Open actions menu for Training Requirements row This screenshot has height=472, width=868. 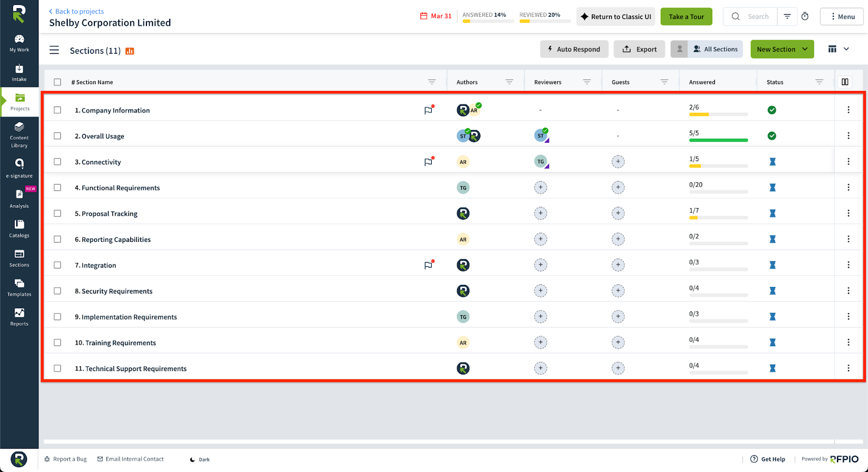(x=848, y=342)
